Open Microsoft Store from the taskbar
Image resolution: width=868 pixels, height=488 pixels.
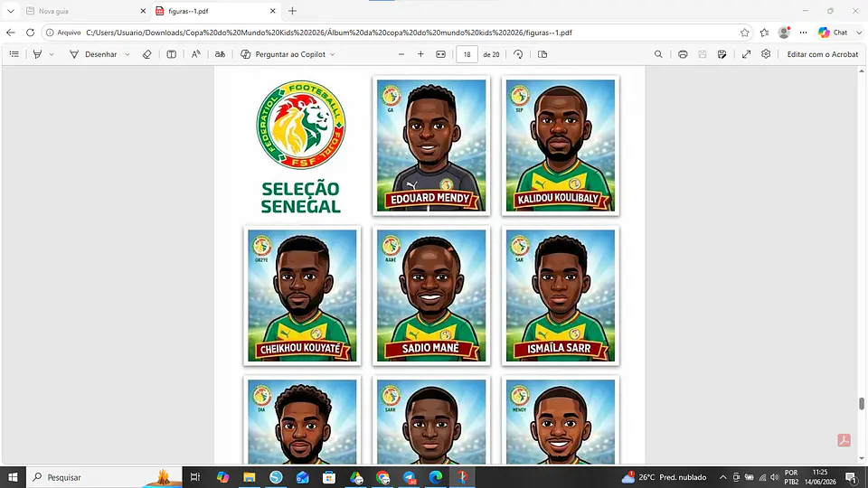click(x=329, y=477)
